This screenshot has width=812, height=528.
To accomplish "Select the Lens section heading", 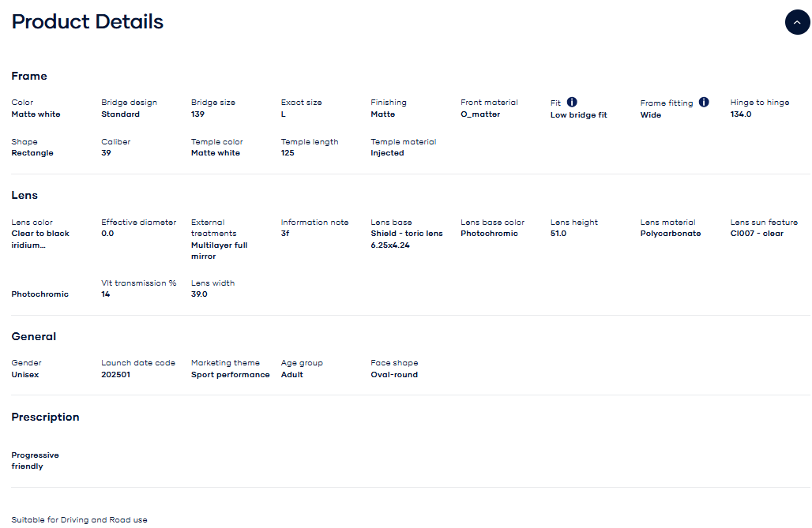I will [24, 195].
